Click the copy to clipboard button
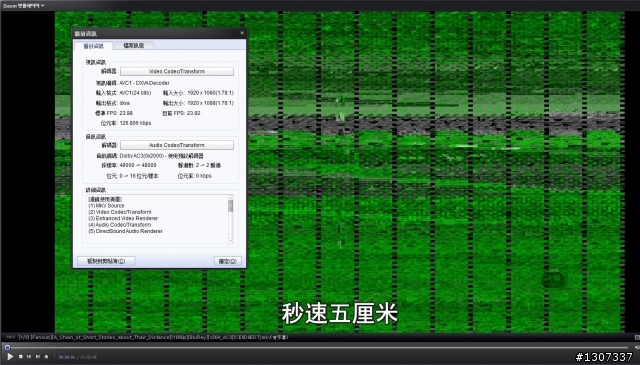 [106, 261]
